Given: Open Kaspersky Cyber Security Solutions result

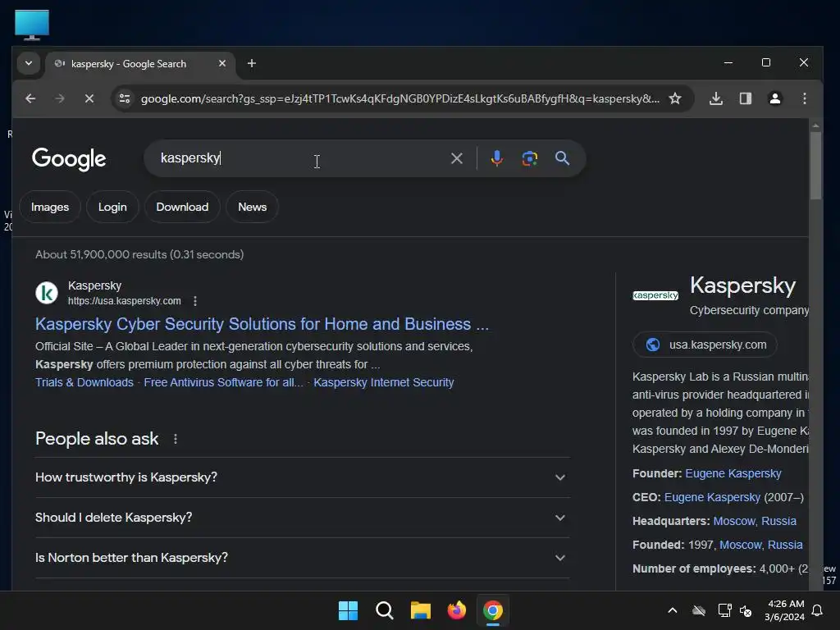Looking at the screenshot, I should point(262,324).
